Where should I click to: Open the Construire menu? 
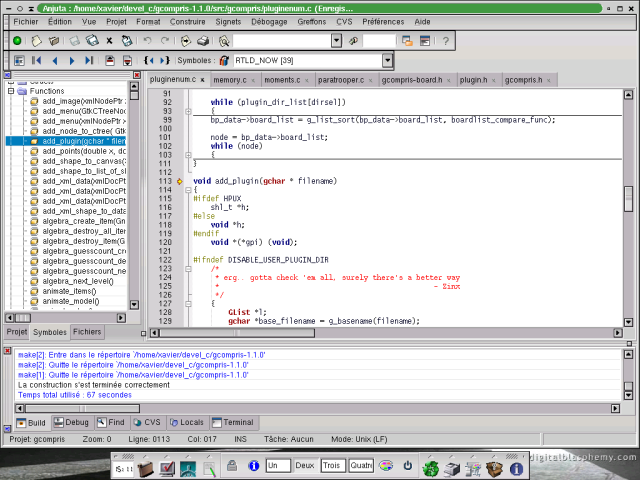[x=187, y=21]
